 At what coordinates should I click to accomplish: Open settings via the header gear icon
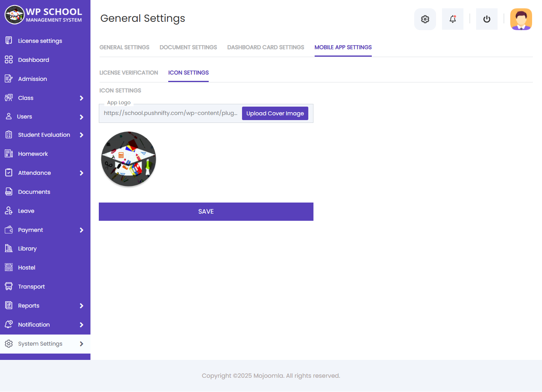425,19
